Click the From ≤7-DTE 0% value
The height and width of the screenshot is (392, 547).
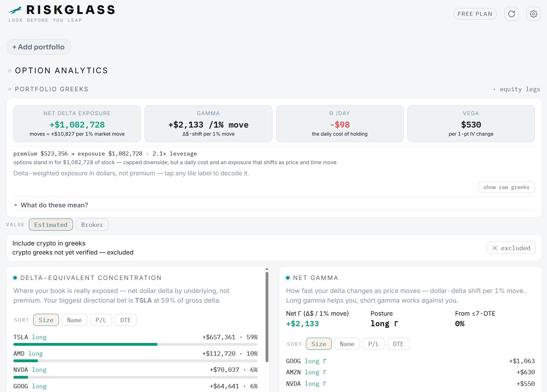(x=460, y=324)
